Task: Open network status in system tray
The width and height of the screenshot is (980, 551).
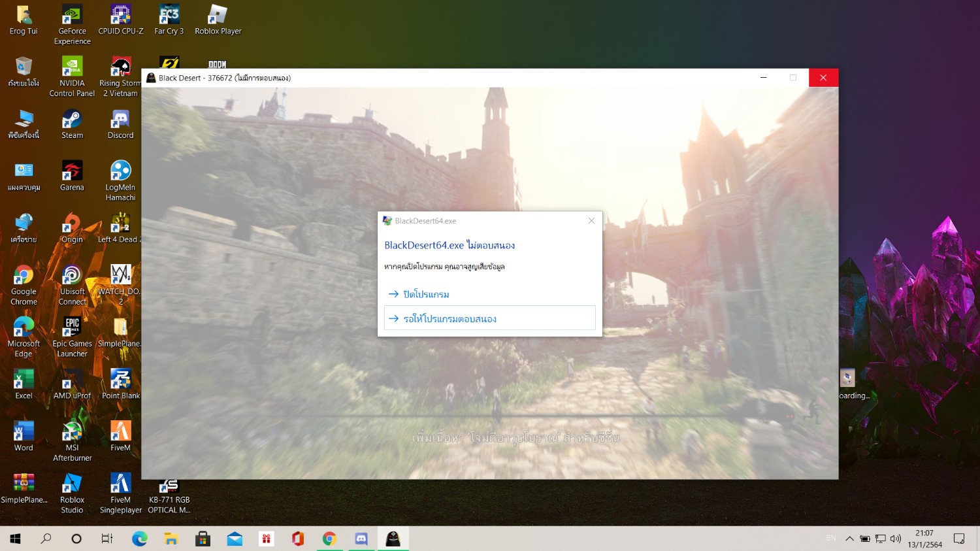Action: click(x=881, y=539)
